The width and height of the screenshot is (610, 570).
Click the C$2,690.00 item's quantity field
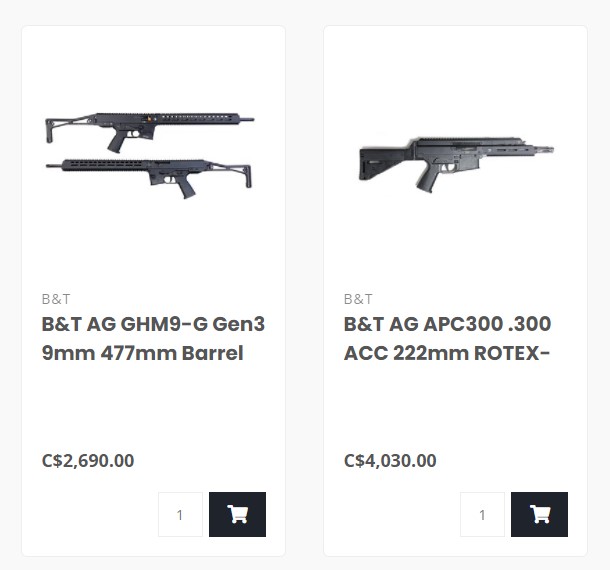180,514
